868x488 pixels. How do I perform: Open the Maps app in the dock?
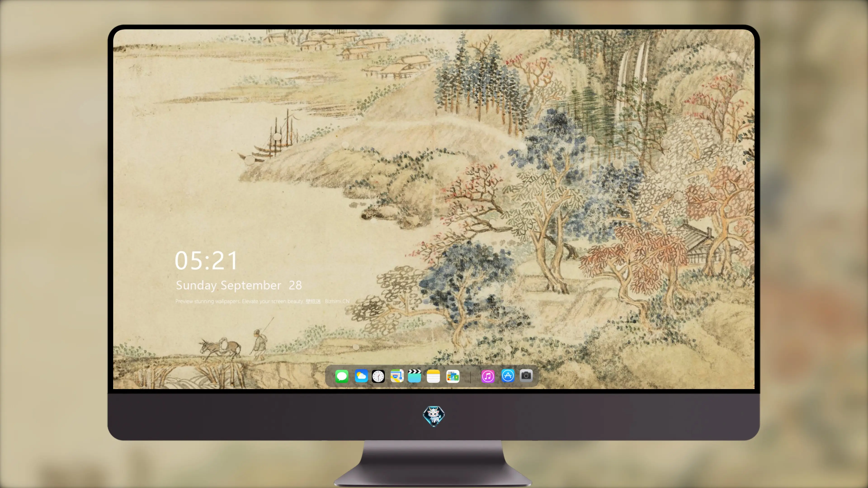tap(397, 376)
